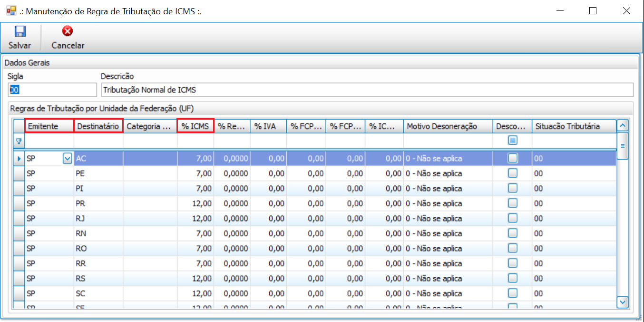Viewport: 644px width, 322px height.
Task: Click the Motivo Desoneração filter cell
Action: point(448,141)
